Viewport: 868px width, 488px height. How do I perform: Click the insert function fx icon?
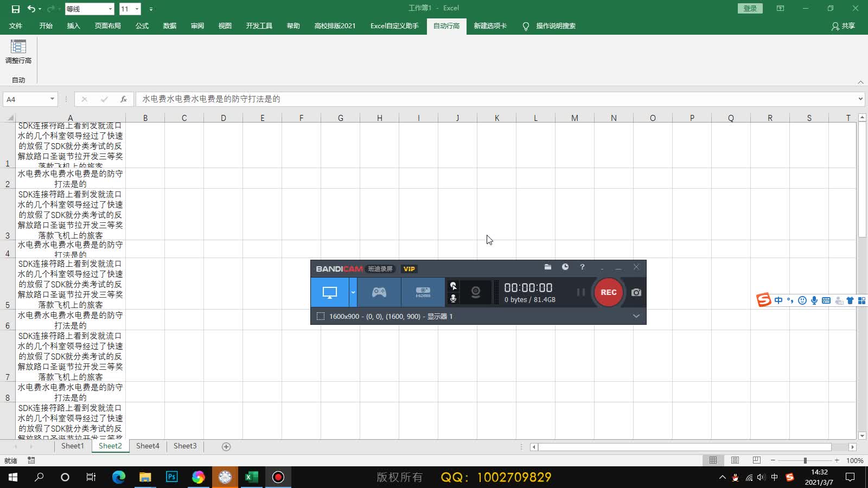[124, 99]
